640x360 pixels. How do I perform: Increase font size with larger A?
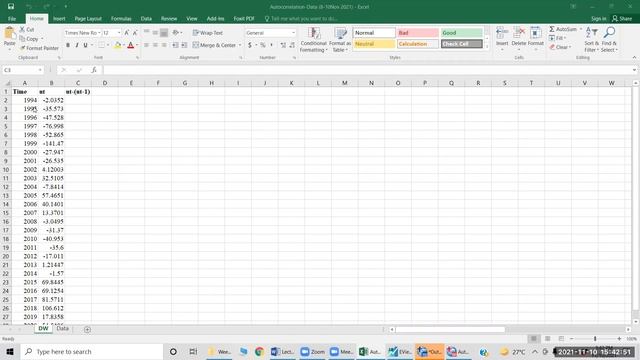tap(127, 33)
